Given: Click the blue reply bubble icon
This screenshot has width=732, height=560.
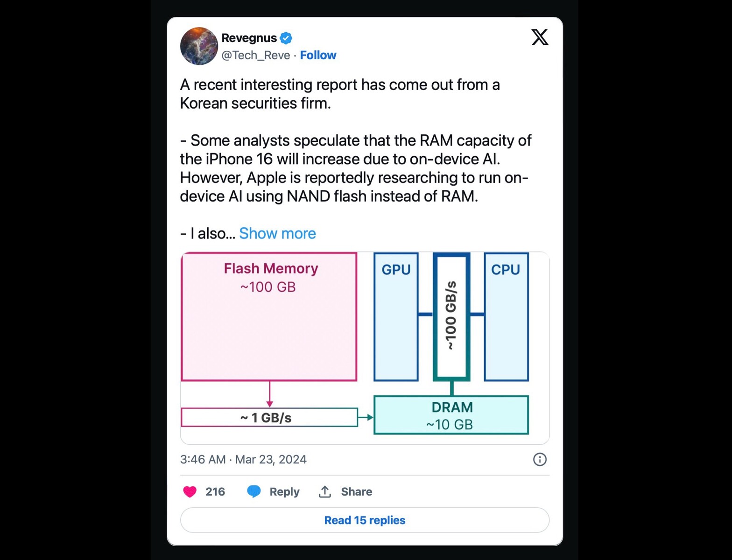Looking at the screenshot, I should point(254,491).
